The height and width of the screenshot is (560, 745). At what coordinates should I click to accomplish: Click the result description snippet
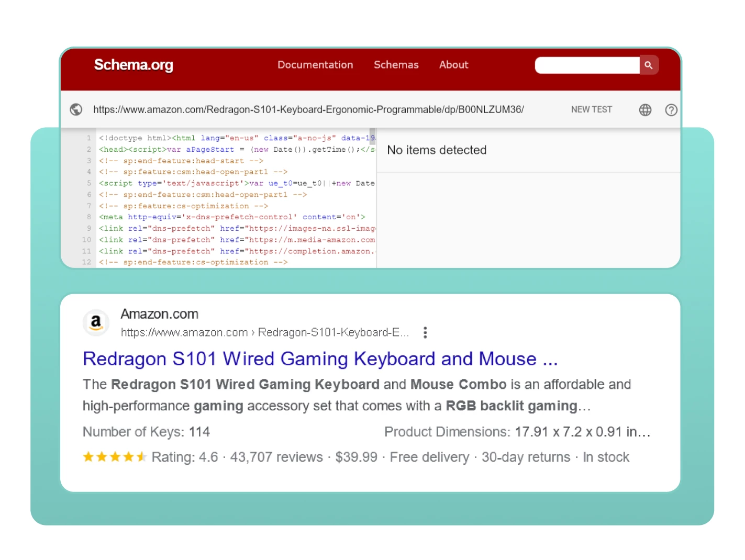[x=357, y=395]
